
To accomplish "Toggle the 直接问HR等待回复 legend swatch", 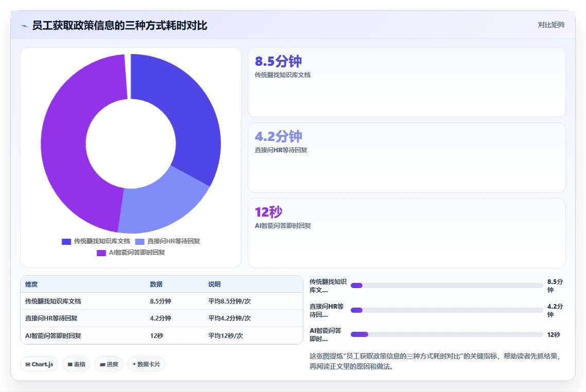I will [x=140, y=242].
